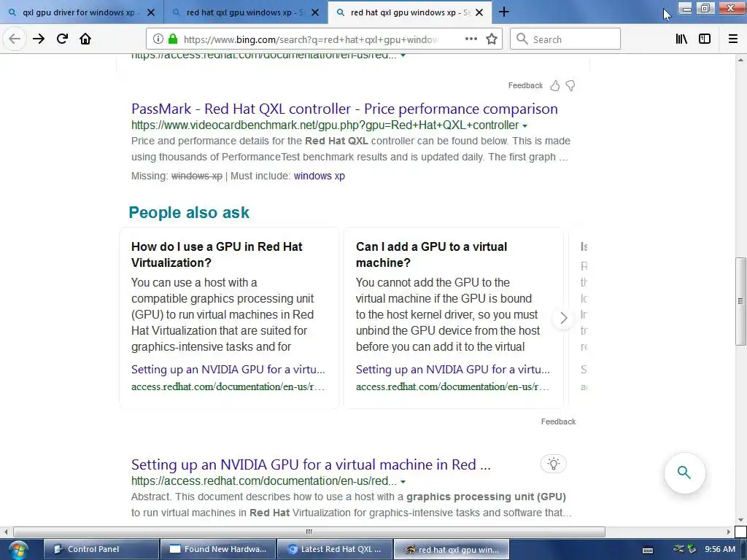747x560 pixels.
Task: Go forward to the next page
Action: pyautogui.click(x=39, y=39)
